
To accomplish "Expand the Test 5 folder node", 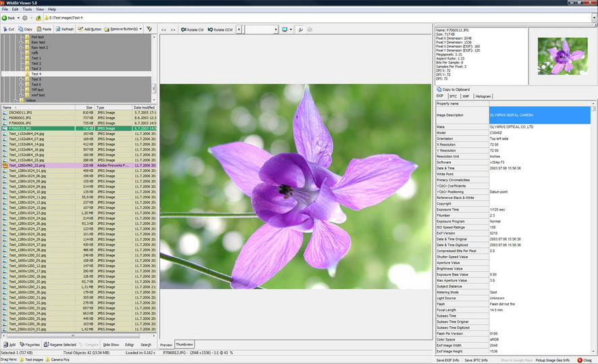I will coord(21,79).
